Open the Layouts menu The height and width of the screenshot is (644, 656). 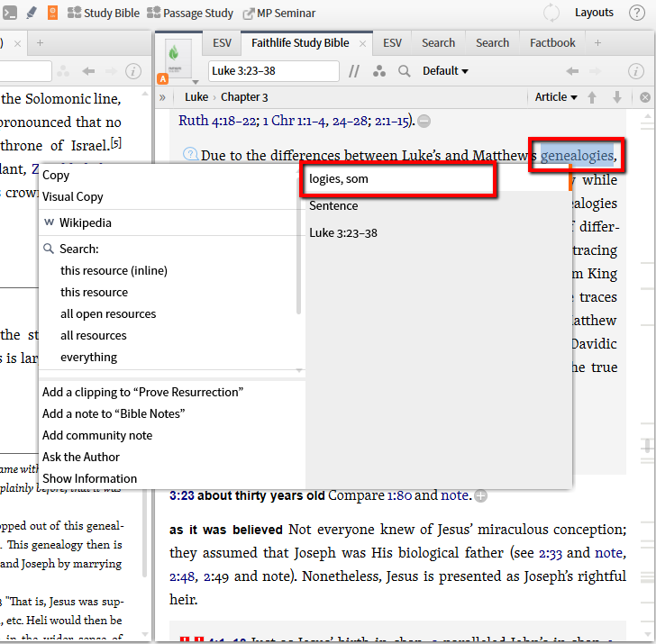594,13
